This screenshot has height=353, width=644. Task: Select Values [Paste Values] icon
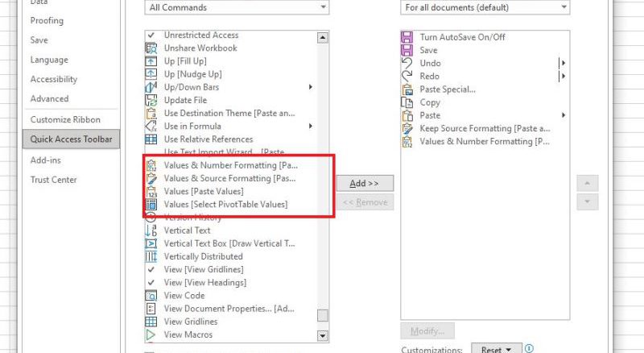coord(151,191)
